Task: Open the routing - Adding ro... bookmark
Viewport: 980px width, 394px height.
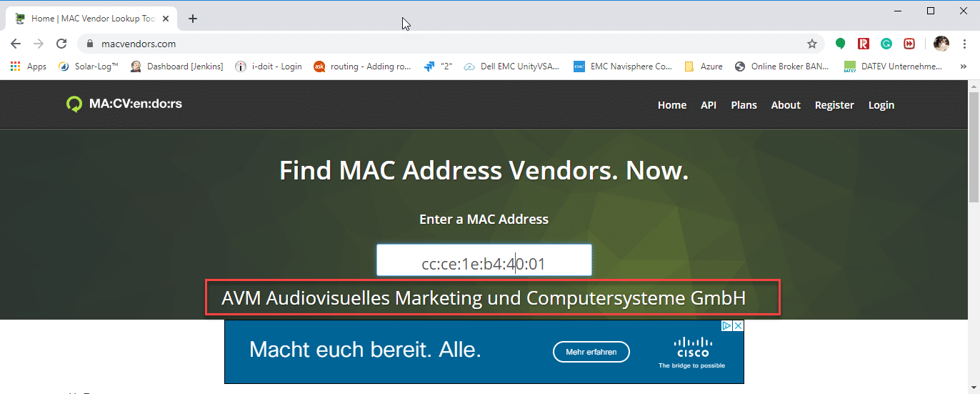Action: 363,67
